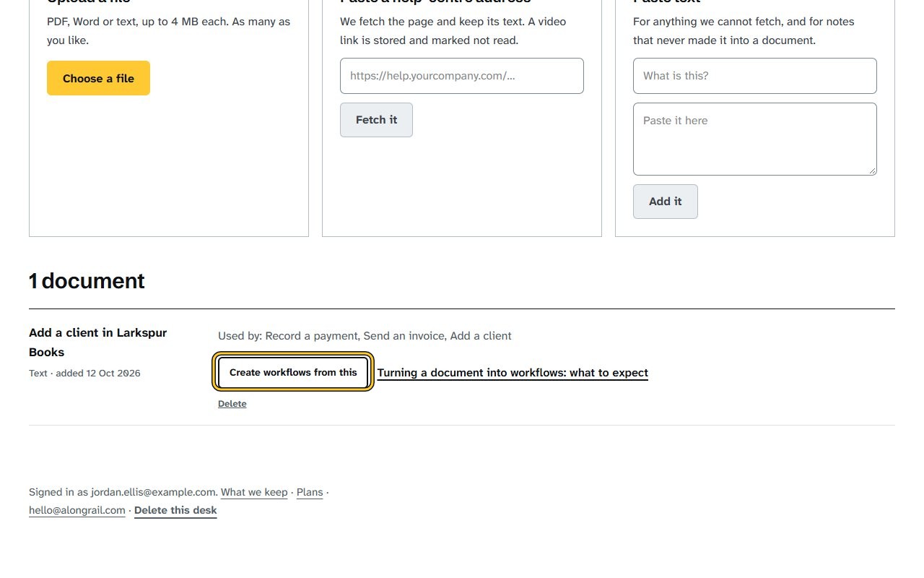Click 'Signed in as jordan.ellis@example.com' text
Image resolution: width=924 pixels, height=578 pixels.
[123, 492]
